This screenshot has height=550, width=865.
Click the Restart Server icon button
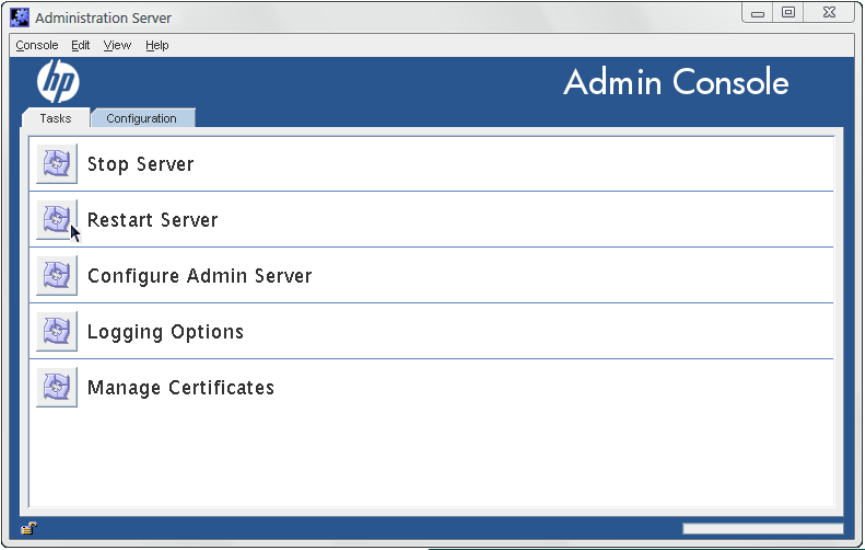coord(57,220)
